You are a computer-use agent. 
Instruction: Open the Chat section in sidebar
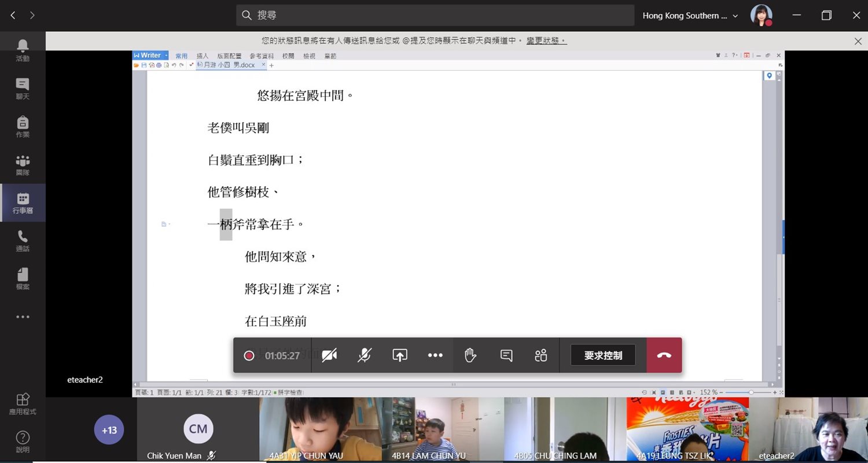point(23,89)
